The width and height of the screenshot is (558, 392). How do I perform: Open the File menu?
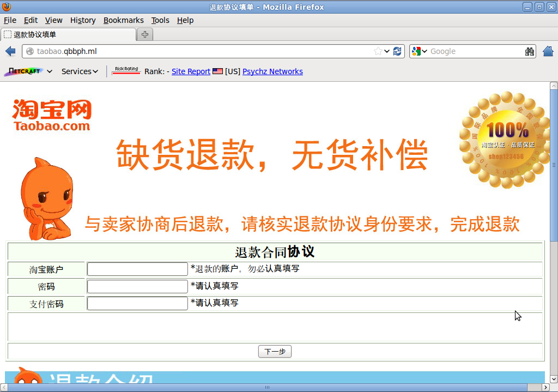click(10, 20)
